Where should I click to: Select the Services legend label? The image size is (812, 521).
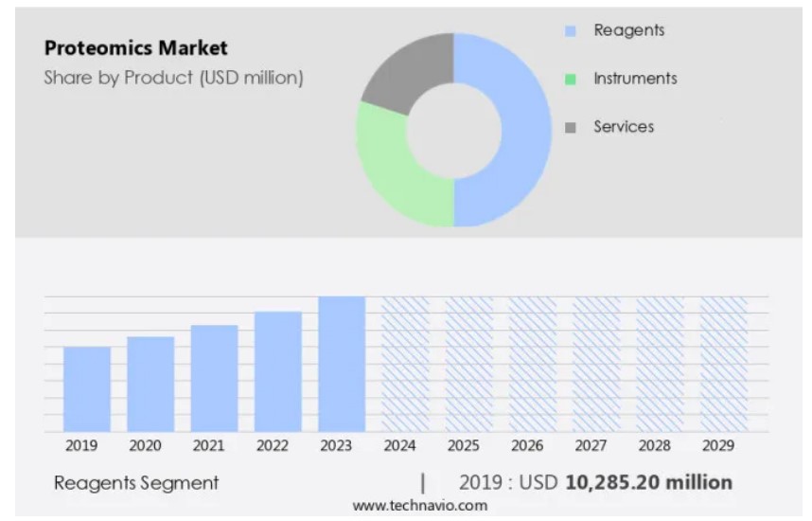[x=623, y=126]
